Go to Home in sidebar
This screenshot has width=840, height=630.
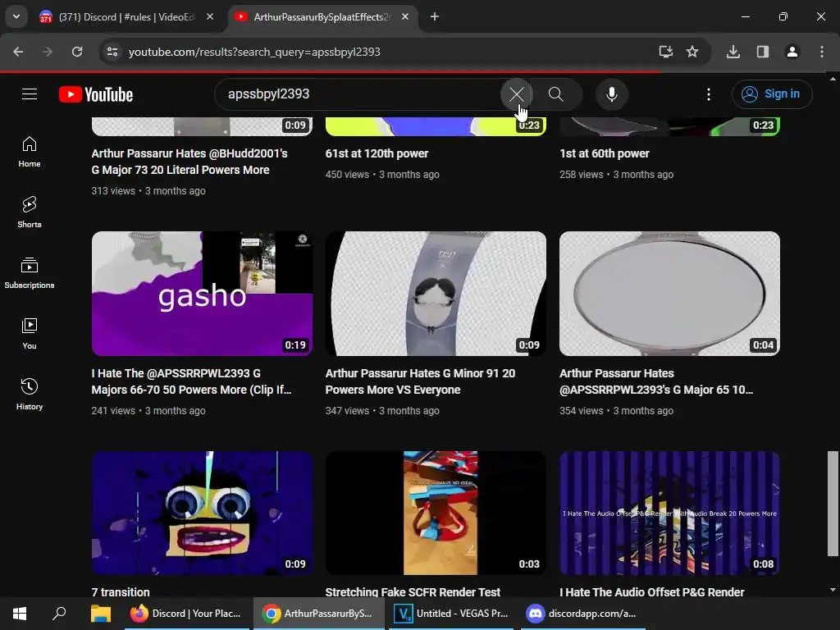point(30,152)
